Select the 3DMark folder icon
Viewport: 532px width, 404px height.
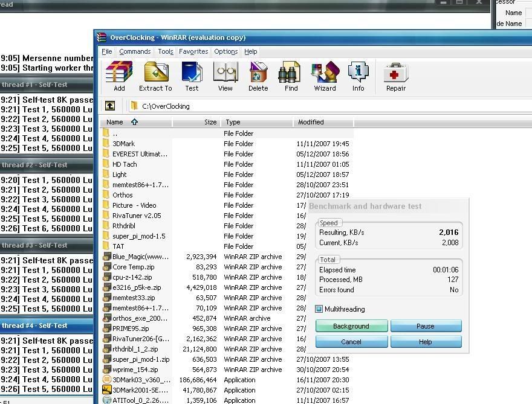click(x=106, y=143)
